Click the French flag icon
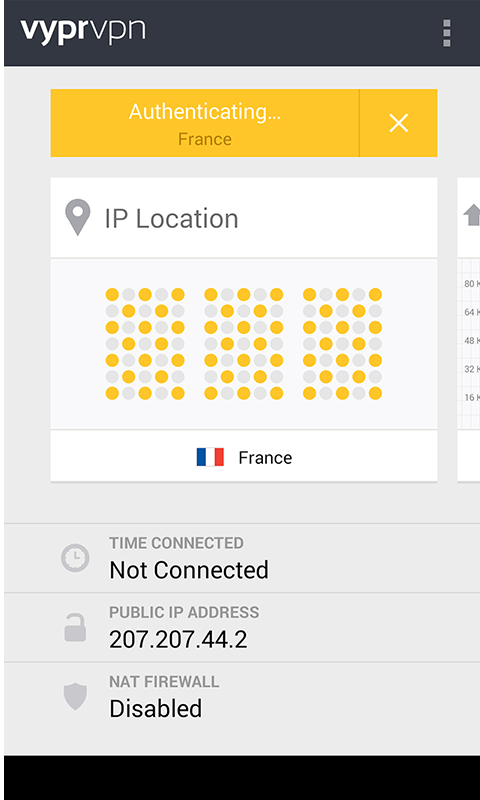 [210, 457]
